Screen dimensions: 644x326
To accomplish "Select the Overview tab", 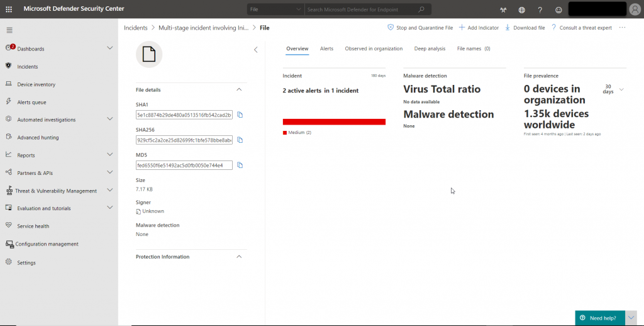I will [x=297, y=48].
